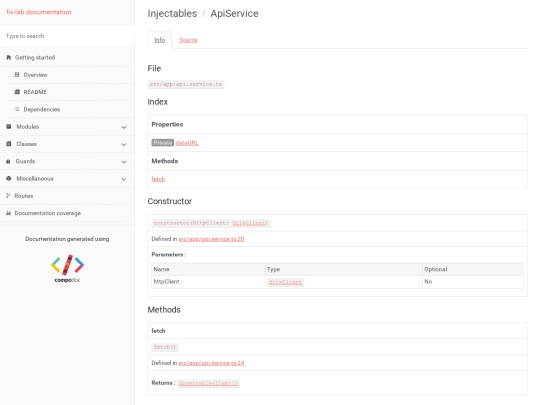The height and width of the screenshot is (405, 540).
Task: Open the Classes menu label
Action: pyautogui.click(x=27, y=144)
